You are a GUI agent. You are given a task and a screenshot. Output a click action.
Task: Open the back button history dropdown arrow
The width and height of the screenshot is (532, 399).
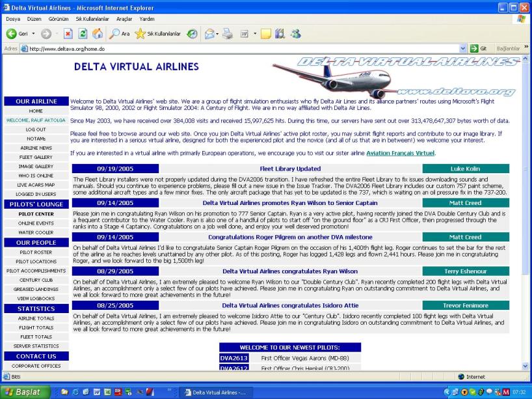pos(33,34)
